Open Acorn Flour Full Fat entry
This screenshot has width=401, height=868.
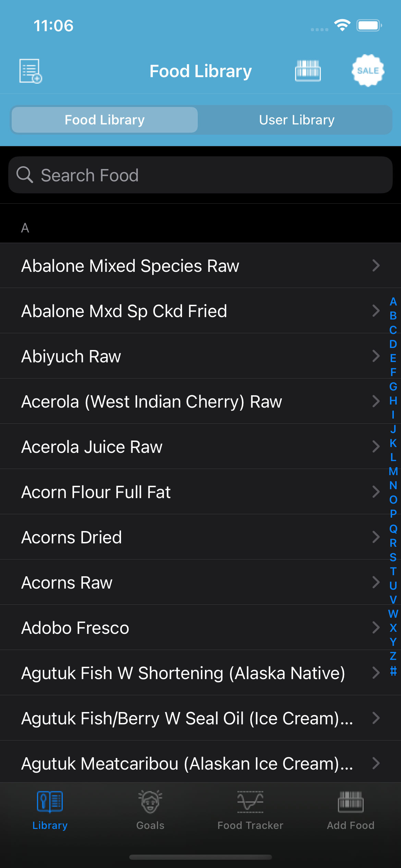coord(96,492)
